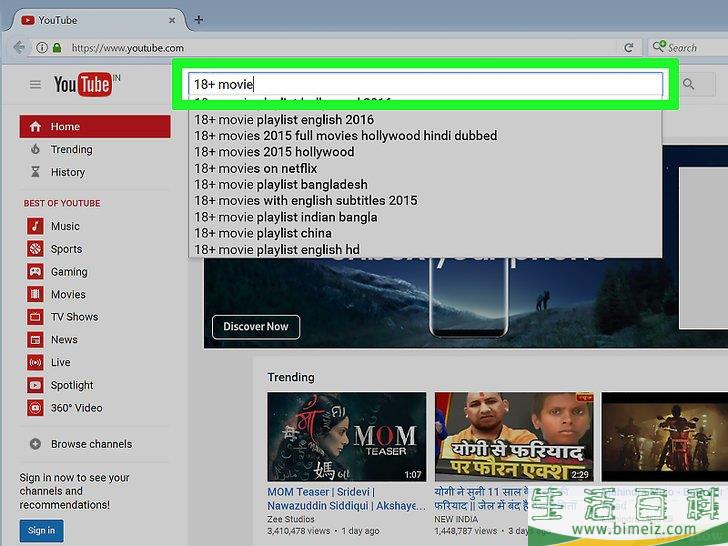Click the Spotlight icon
728x546 pixels.
pos(35,385)
